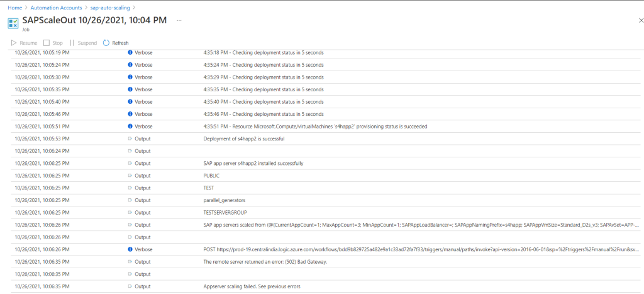Open the Home breadcrumb link
644x294 pixels.
pyautogui.click(x=15, y=8)
